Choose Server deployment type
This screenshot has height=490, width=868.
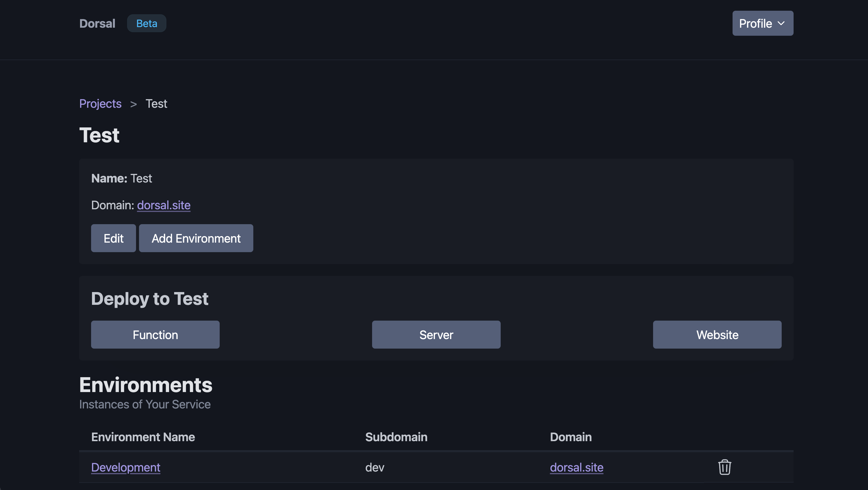tap(436, 335)
